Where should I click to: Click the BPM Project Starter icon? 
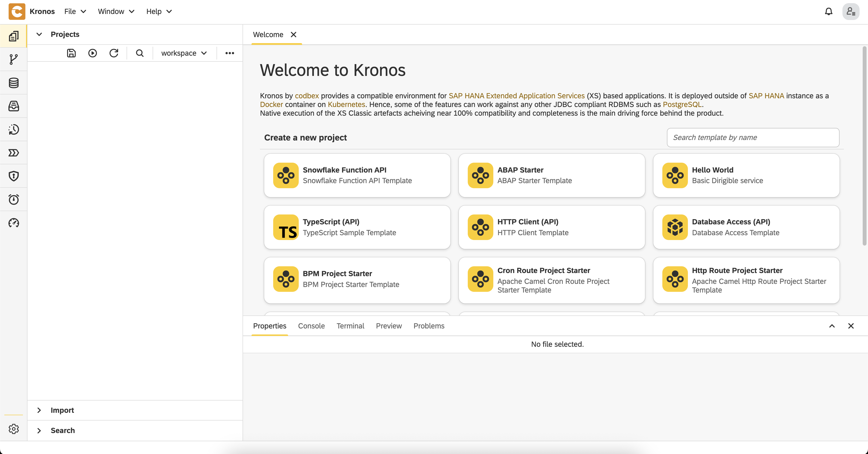[286, 279]
